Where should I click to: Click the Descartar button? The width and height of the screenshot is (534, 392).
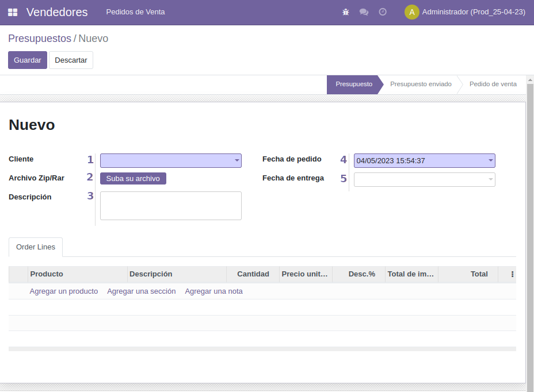point(71,60)
